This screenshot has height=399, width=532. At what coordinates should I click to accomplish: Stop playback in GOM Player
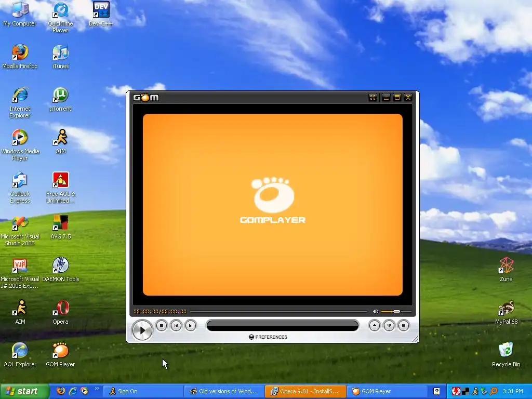click(162, 326)
